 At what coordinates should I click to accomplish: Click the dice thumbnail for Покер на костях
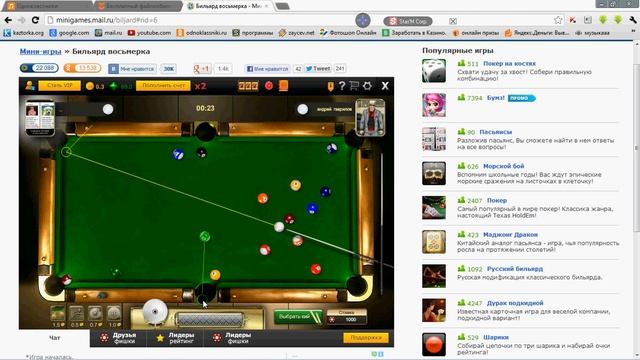coord(433,71)
